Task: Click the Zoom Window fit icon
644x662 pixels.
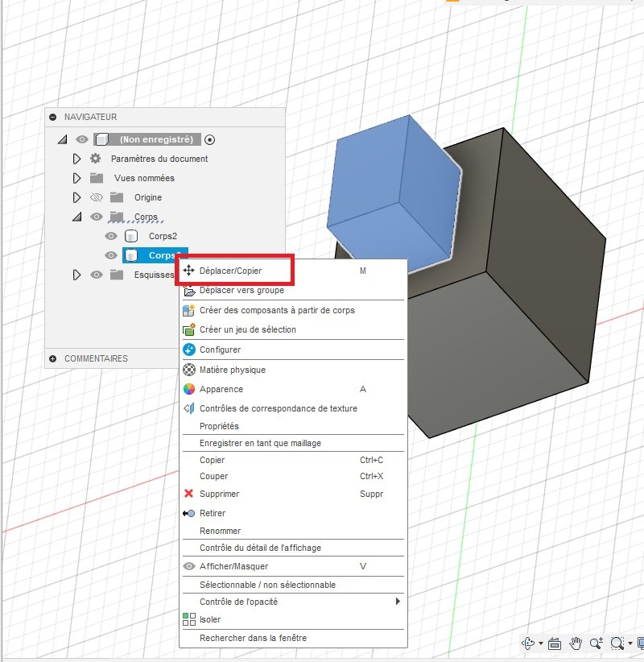Action: point(617,643)
